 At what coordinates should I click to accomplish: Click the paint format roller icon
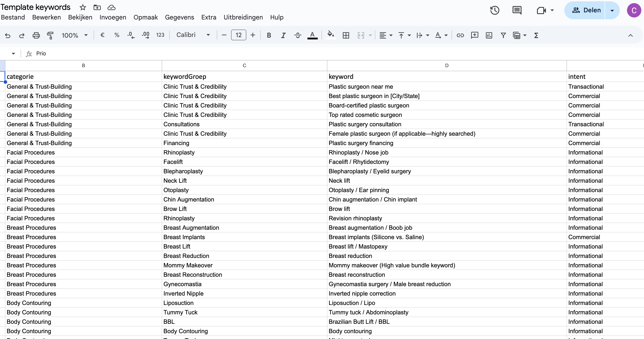coord(50,35)
